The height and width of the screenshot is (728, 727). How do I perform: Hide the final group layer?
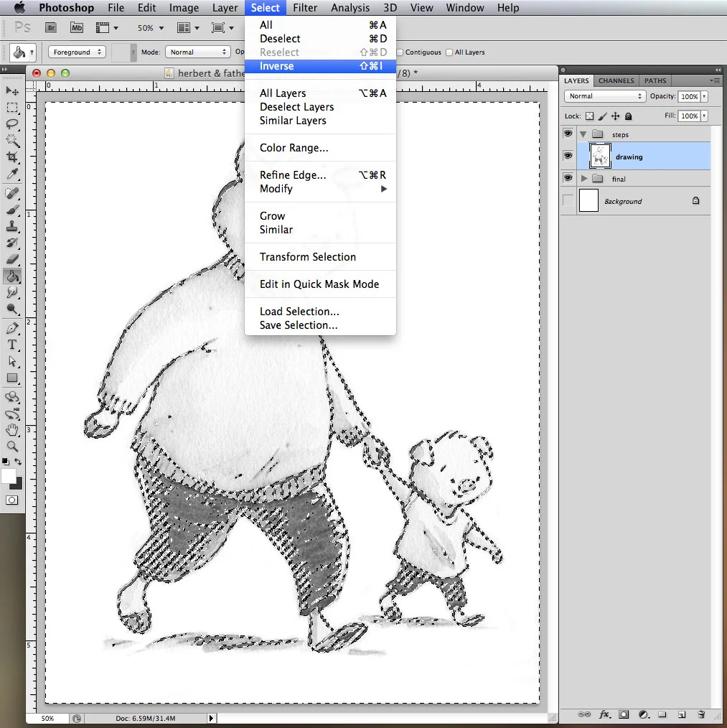point(568,178)
